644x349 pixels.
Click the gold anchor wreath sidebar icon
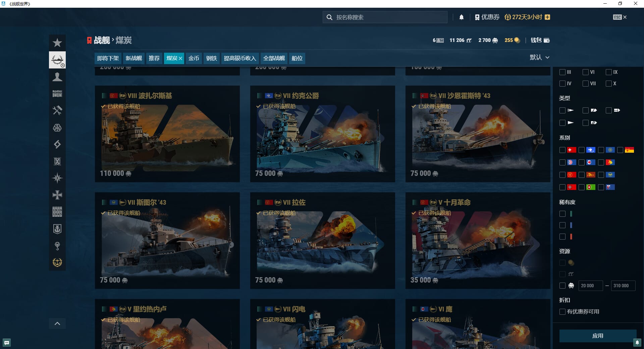coord(57,262)
